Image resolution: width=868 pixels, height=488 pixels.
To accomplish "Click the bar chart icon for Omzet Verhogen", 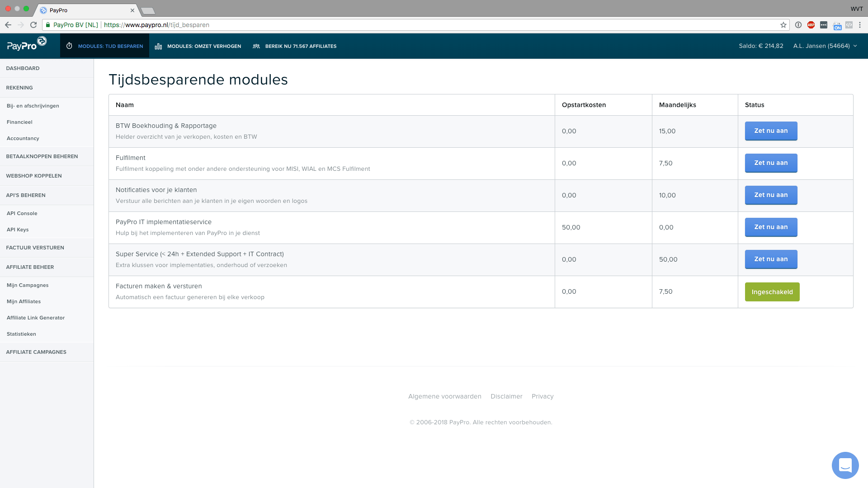I will (x=158, y=46).
